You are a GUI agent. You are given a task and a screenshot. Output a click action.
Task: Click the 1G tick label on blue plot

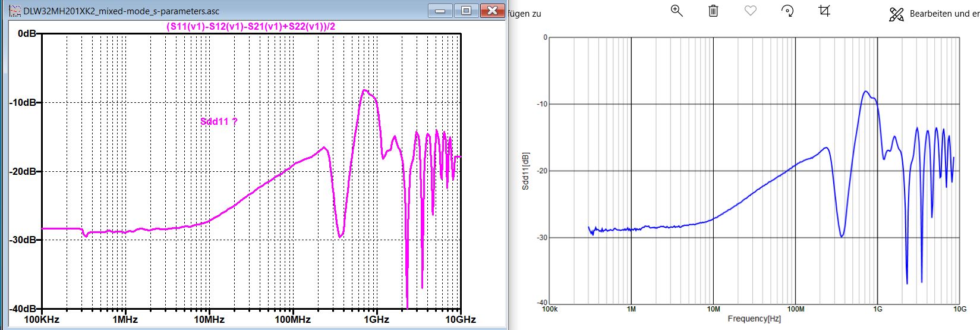(x=877, y=309)
